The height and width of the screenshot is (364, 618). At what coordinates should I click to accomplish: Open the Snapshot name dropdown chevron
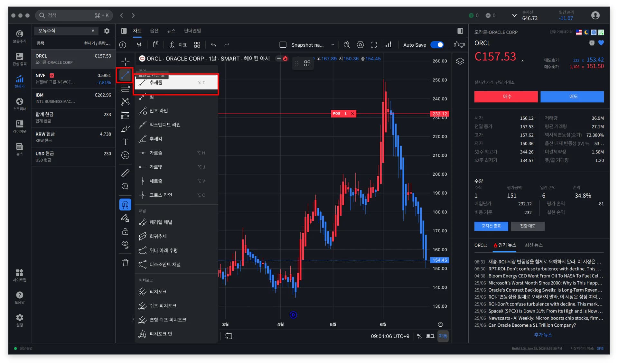point(333,45)
